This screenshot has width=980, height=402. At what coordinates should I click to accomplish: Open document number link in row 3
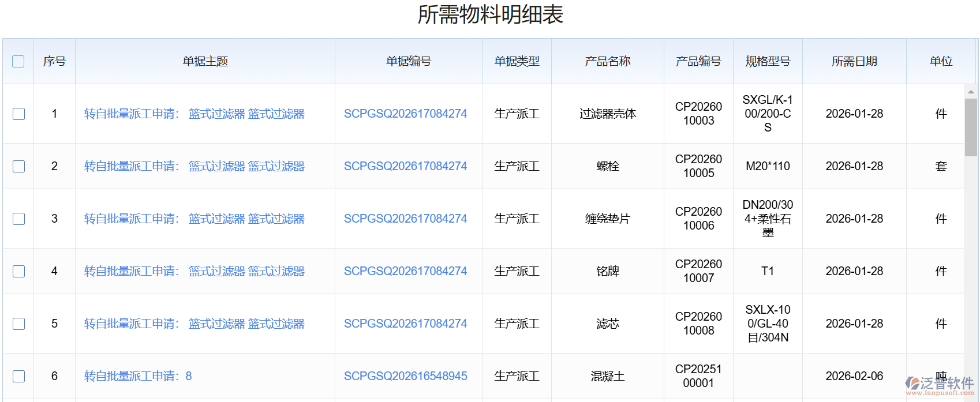(405, 219)
